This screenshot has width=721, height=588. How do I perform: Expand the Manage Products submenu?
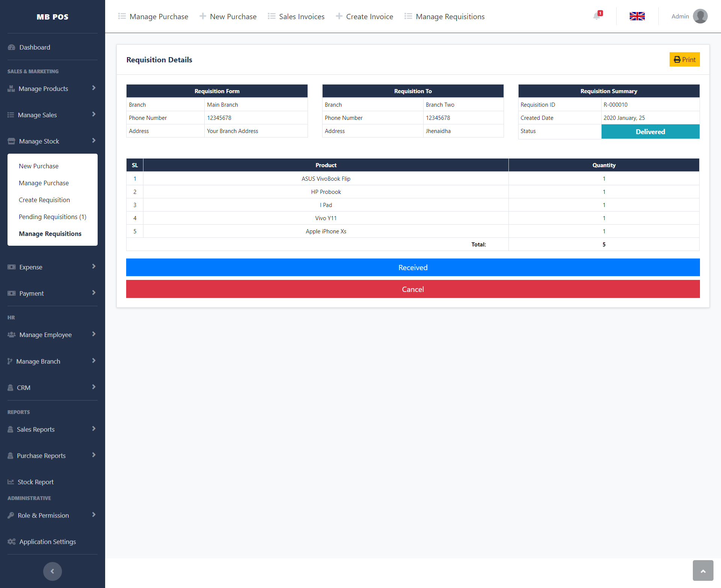94,88
